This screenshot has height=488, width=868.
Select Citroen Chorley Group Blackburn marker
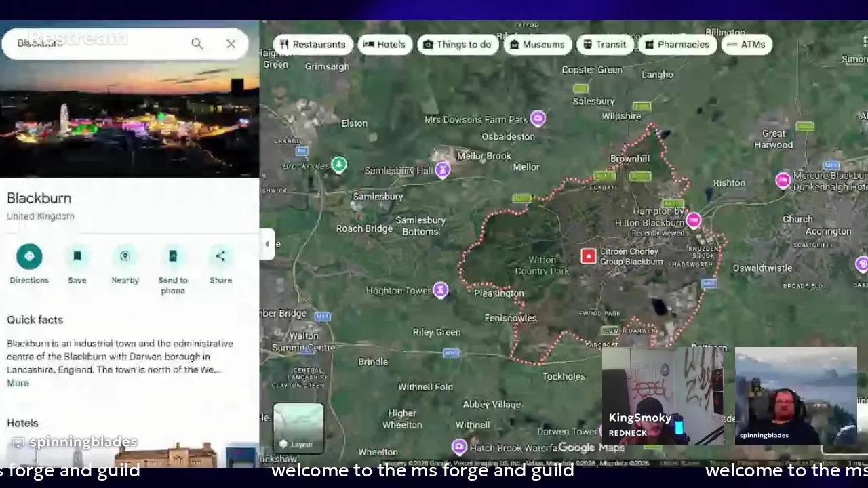pos(589,256)
